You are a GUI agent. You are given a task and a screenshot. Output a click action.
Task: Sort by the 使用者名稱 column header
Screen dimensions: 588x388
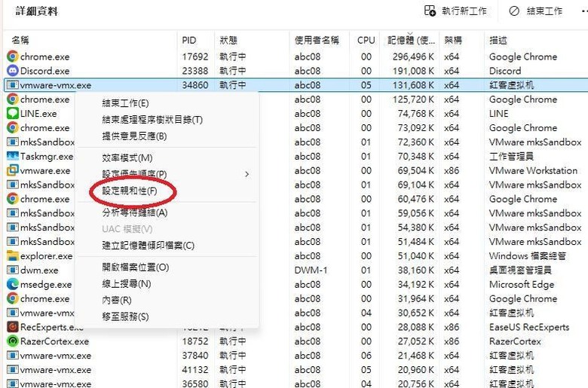(317, 40)
